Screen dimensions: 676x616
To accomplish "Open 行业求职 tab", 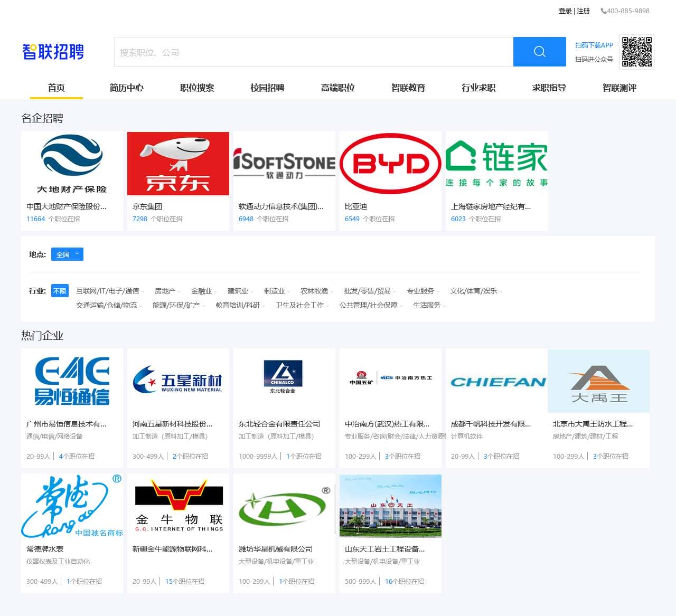I will (x=478, y=88).
